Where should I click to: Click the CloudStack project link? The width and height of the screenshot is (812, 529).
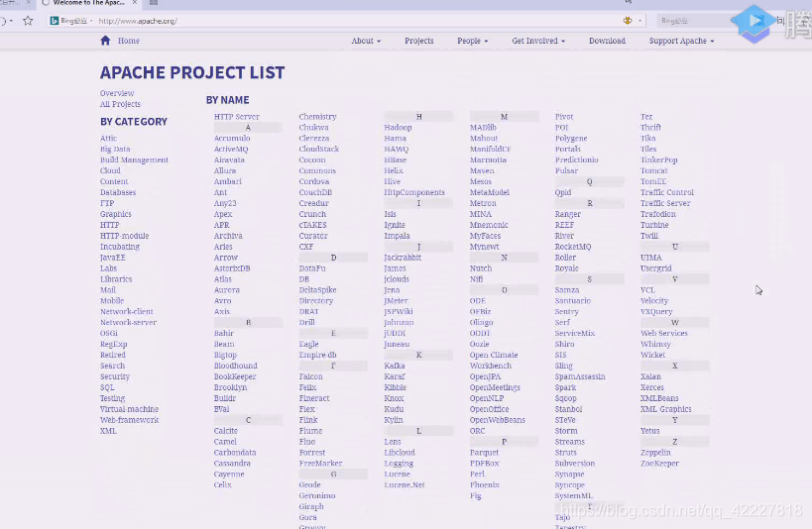click(x=318, y=149)
